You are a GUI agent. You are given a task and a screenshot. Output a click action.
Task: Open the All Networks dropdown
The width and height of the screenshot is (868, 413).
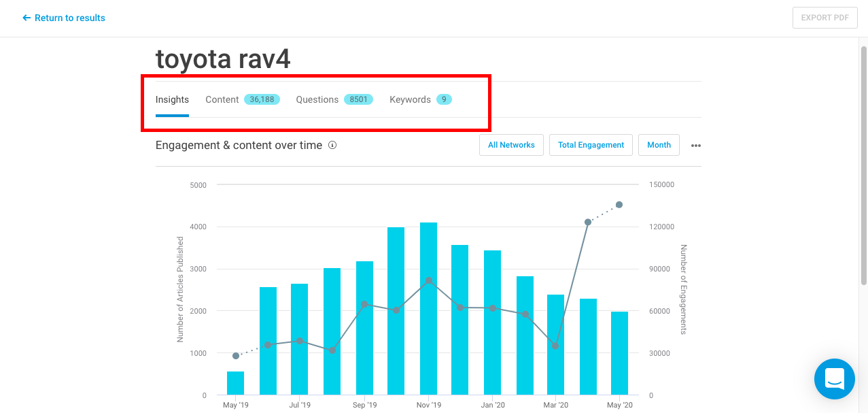click(511, 145)
